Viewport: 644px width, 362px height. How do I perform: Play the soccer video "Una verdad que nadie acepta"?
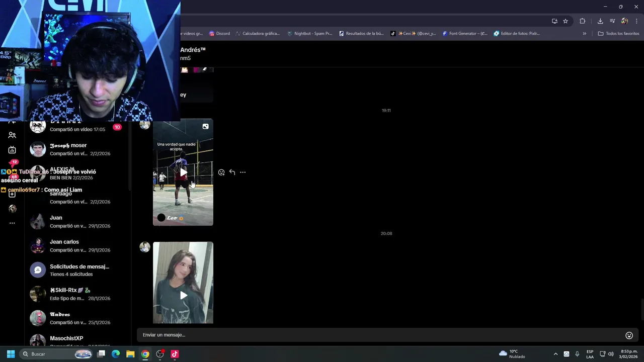tap(183, 172)
